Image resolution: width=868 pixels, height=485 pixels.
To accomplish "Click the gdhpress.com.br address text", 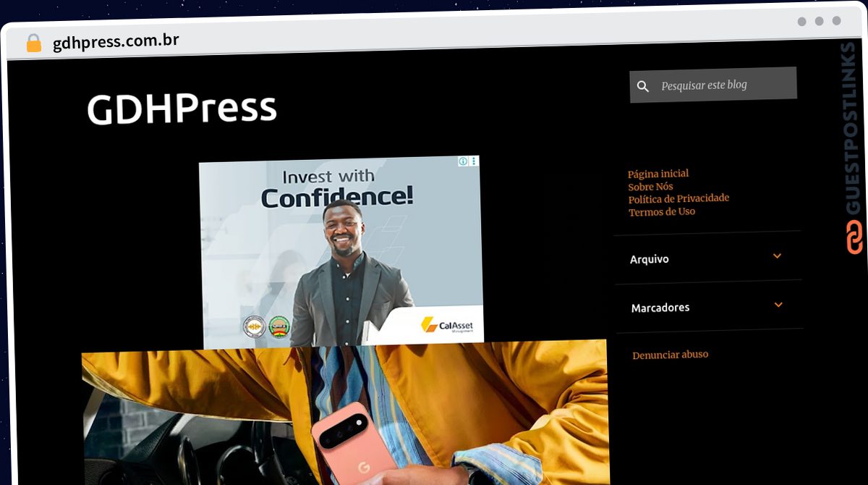I will click(x=116, y=41).
